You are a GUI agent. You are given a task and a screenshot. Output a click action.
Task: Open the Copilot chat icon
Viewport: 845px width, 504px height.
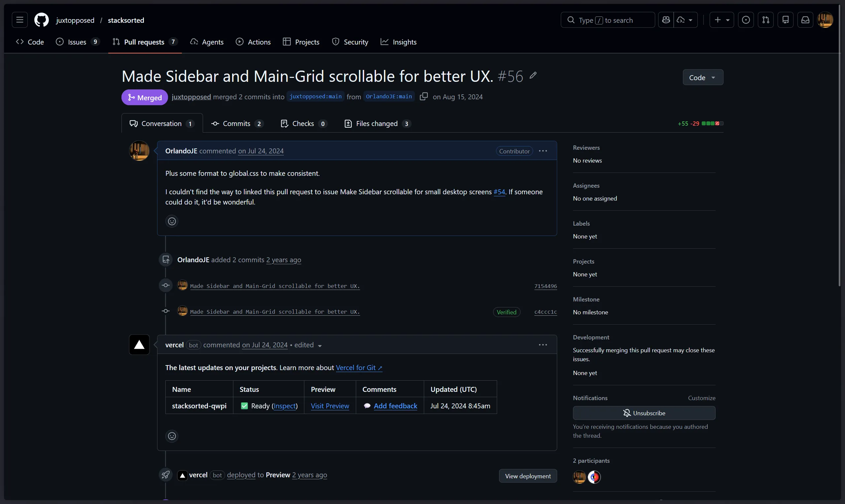(666, 20)
